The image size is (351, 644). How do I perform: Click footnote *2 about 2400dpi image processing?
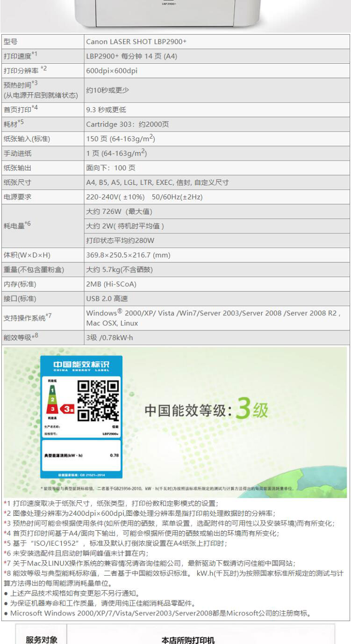(140, 513)
